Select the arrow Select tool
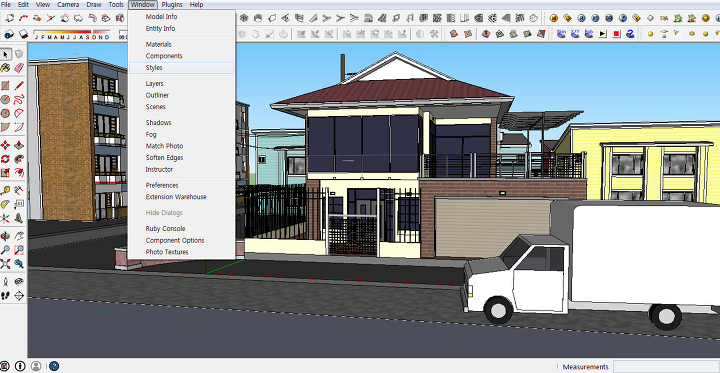 pyautogui.click(x=6, y=55)
